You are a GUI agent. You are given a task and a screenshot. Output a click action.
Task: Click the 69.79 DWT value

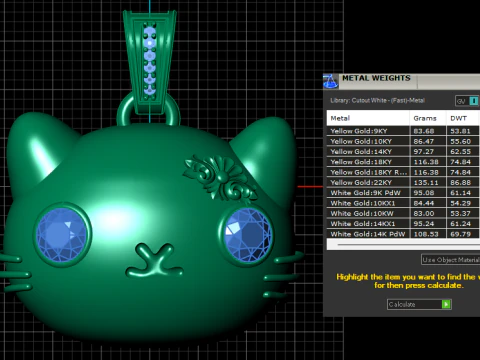pos(460,234)
